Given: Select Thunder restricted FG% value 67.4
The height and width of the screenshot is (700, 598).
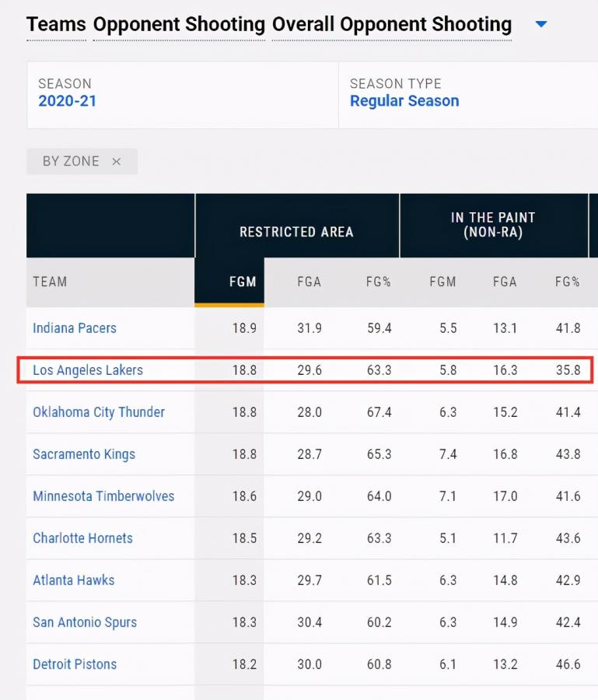Looking at the screenshot, I should point(379,412).
